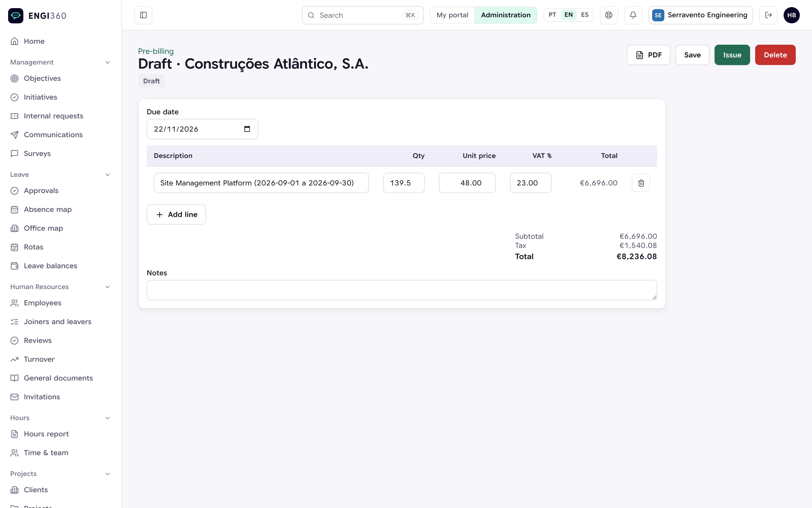The image size is (812, 508).
Task: Toggle the sidebar panel icon
Action: pyautogui.click(x=143, y=15)
